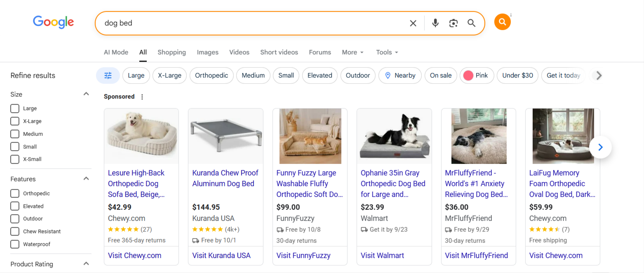644x273 pixels.
Task: Open the filter settings sliders icon
Action: pyautogui.click(x=108, y=76)
